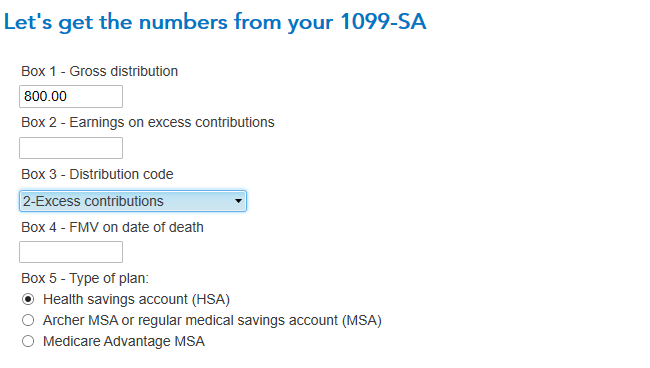Screen dimensions: 650x368
Task: Click the 'Box 2 - Earnings on excess contributions' label
Action: [x=148, y=122]
